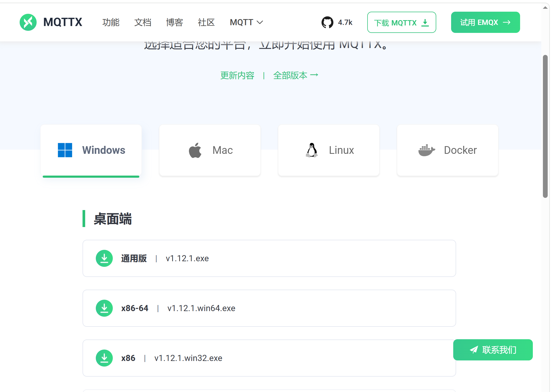The width and height of the screenshot is (553, 392).
Task: Click the download icon for x86-64
Action: click(x=104, y=308)
